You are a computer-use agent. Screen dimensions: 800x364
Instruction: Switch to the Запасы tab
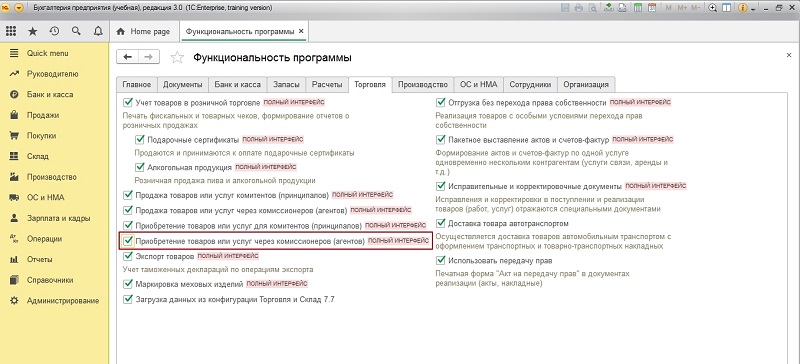[x=286, y=84]
